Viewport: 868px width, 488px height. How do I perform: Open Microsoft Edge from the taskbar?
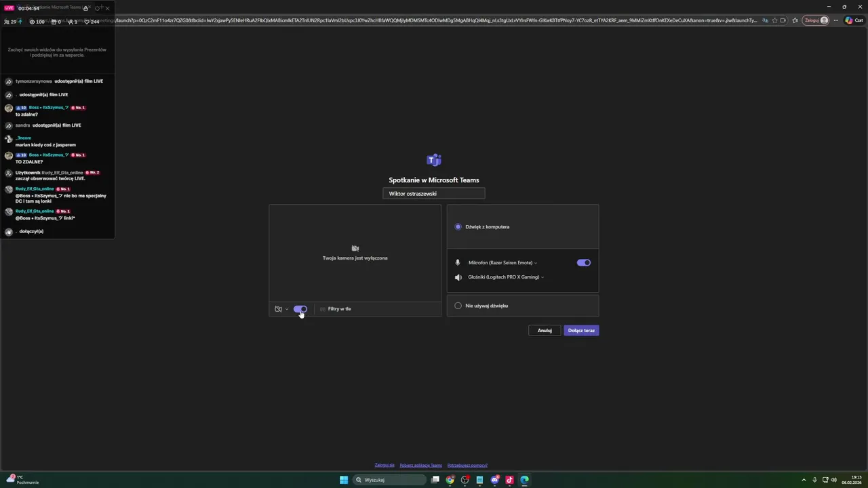(x=525, y=480)
